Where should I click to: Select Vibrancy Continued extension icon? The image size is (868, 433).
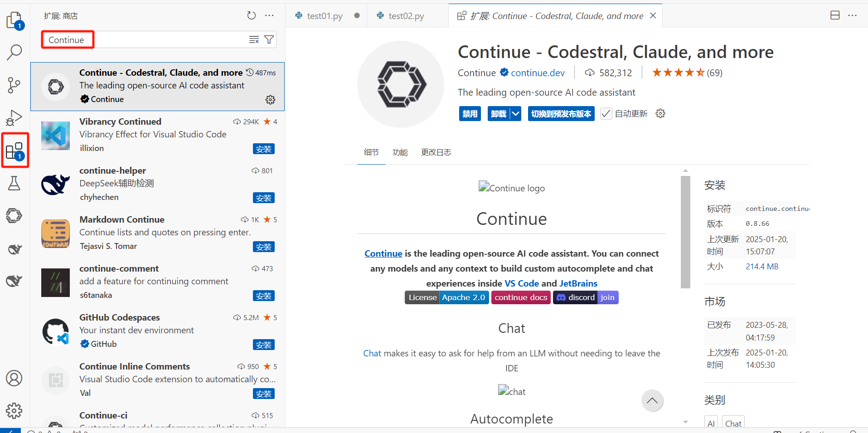click(56, 136)
